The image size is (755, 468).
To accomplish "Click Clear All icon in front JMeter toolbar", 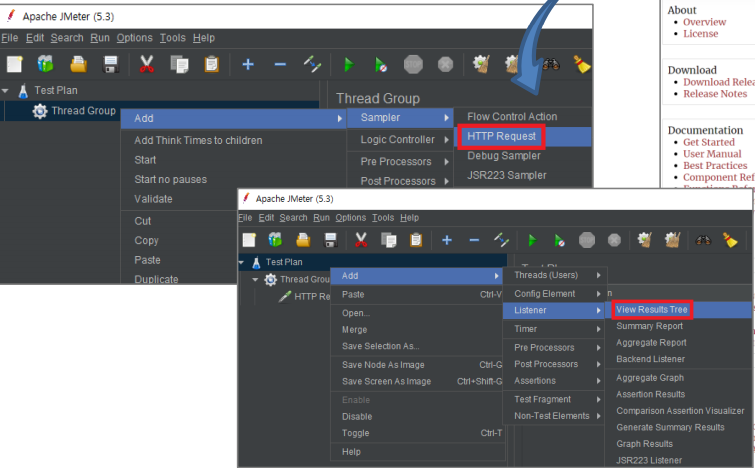I will point(730,240).
